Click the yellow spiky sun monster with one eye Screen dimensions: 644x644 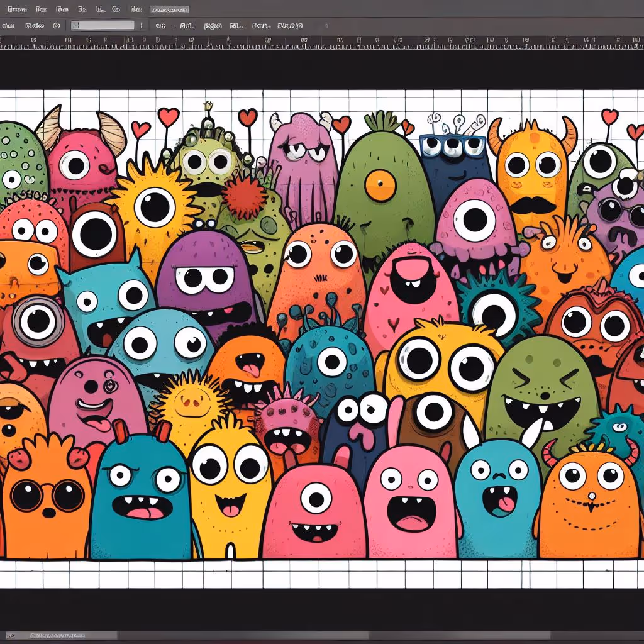(x=154, y=208)
